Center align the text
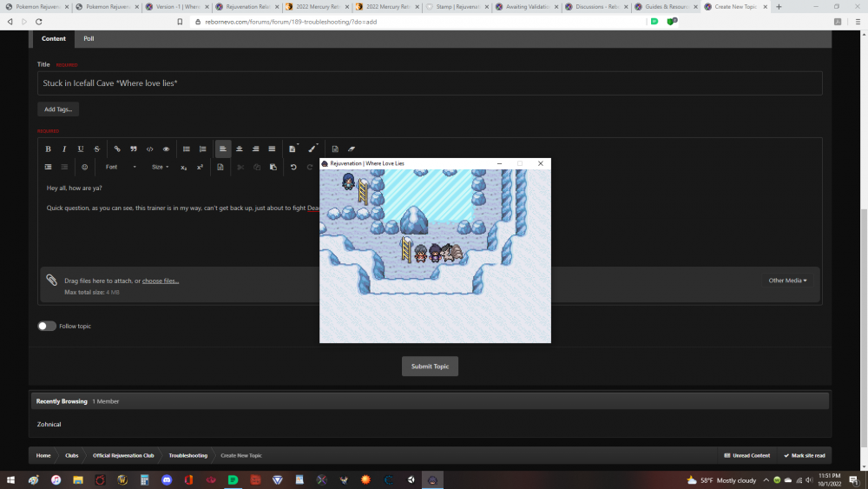 pos(240,149)
